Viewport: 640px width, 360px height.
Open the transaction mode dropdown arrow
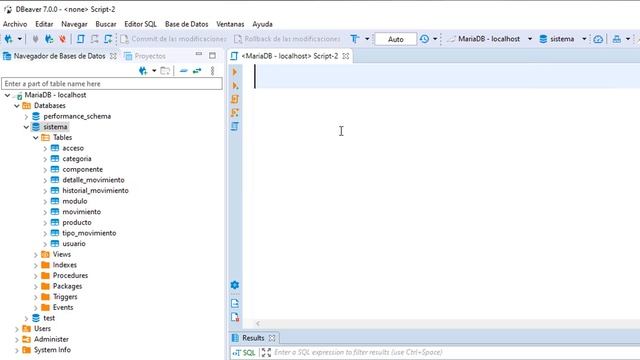367,39
